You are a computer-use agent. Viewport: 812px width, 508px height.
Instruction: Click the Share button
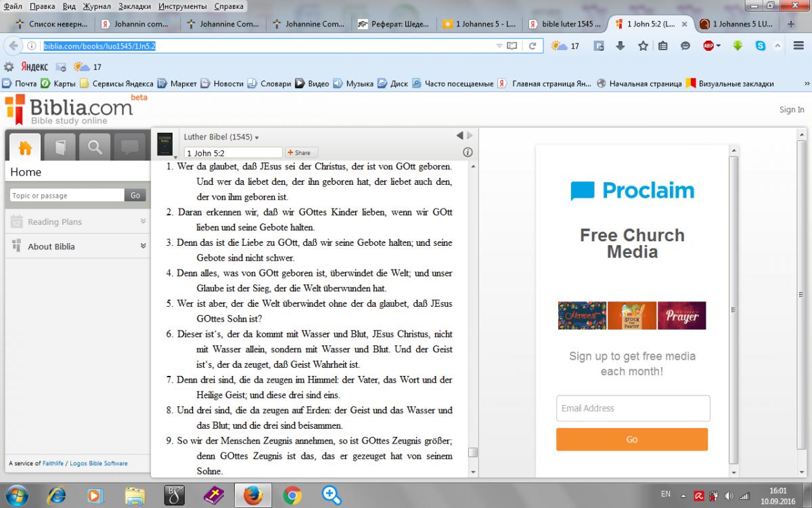302,152
